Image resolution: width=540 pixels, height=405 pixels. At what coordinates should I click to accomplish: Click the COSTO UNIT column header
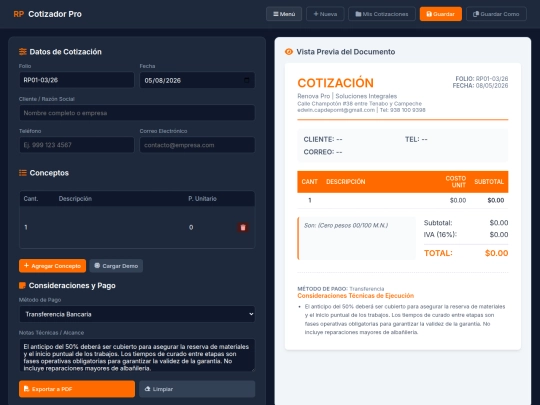click(456, 181)
